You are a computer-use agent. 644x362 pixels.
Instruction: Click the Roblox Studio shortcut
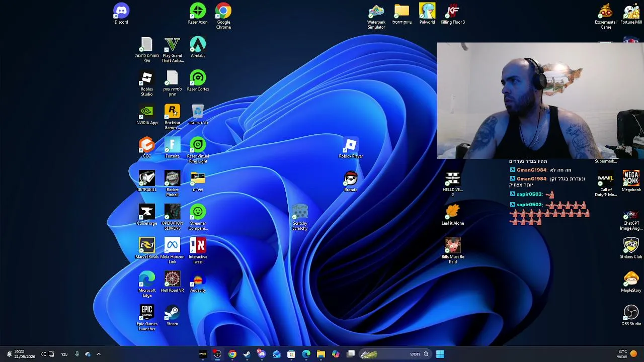(147, 83)
